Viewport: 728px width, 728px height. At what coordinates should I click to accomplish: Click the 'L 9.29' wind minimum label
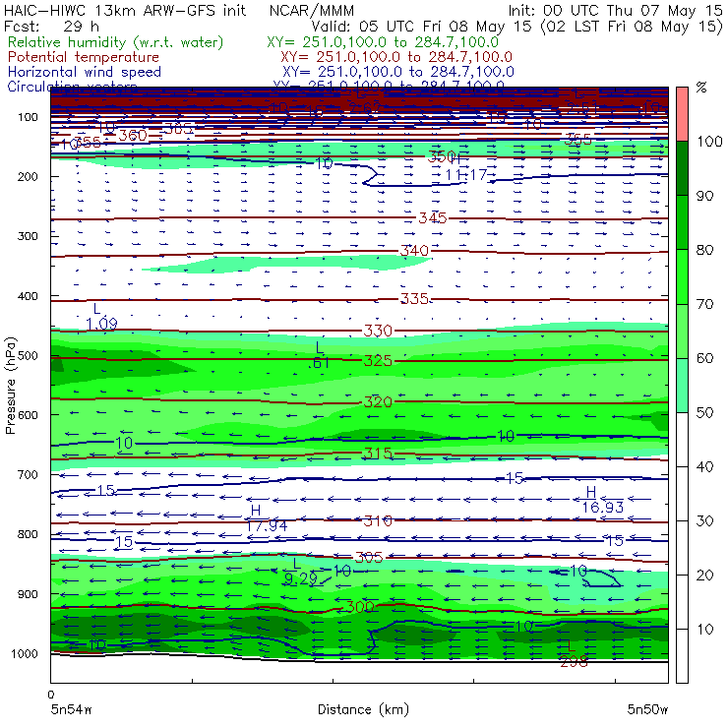tap(300, 572)
